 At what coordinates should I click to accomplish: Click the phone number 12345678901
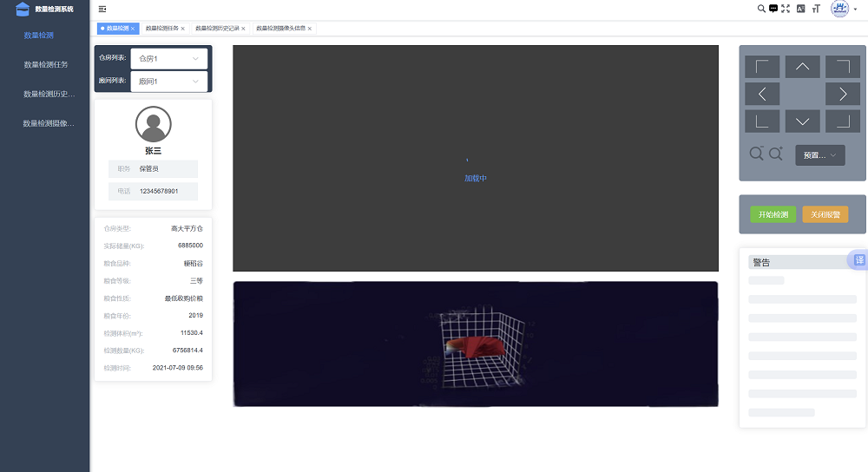point(159,192)
